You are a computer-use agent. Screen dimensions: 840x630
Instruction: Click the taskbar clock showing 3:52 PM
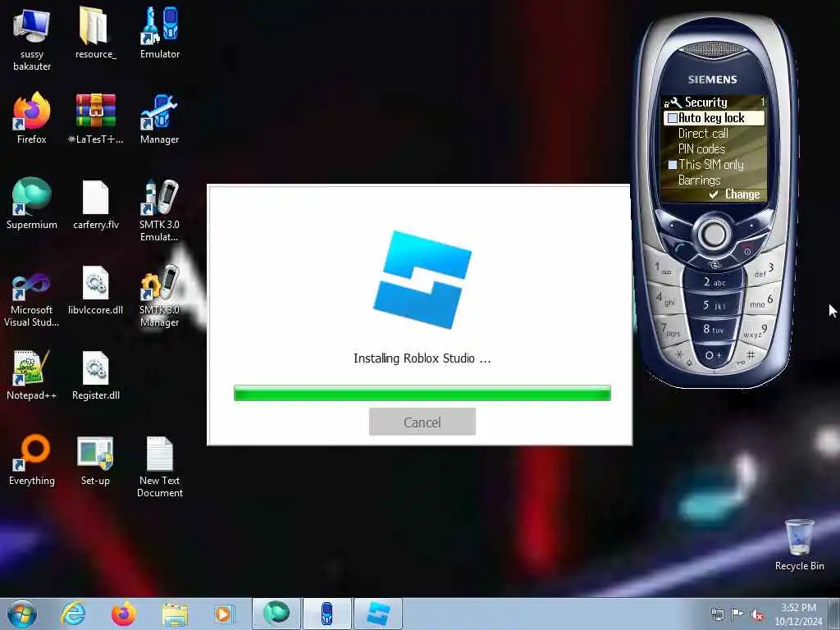(x=798, y=614)
